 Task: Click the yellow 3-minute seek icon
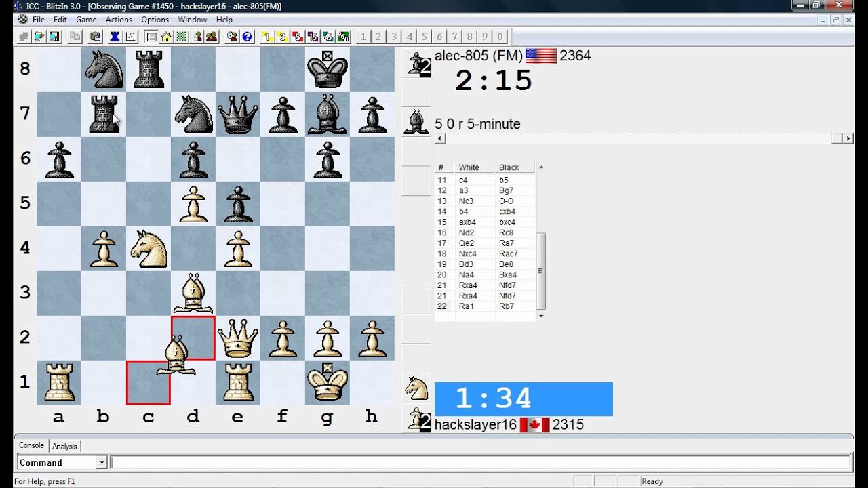point(283,37)
